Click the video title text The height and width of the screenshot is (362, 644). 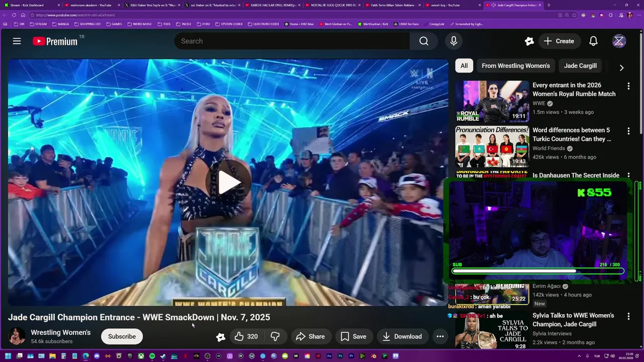point(139,317)
